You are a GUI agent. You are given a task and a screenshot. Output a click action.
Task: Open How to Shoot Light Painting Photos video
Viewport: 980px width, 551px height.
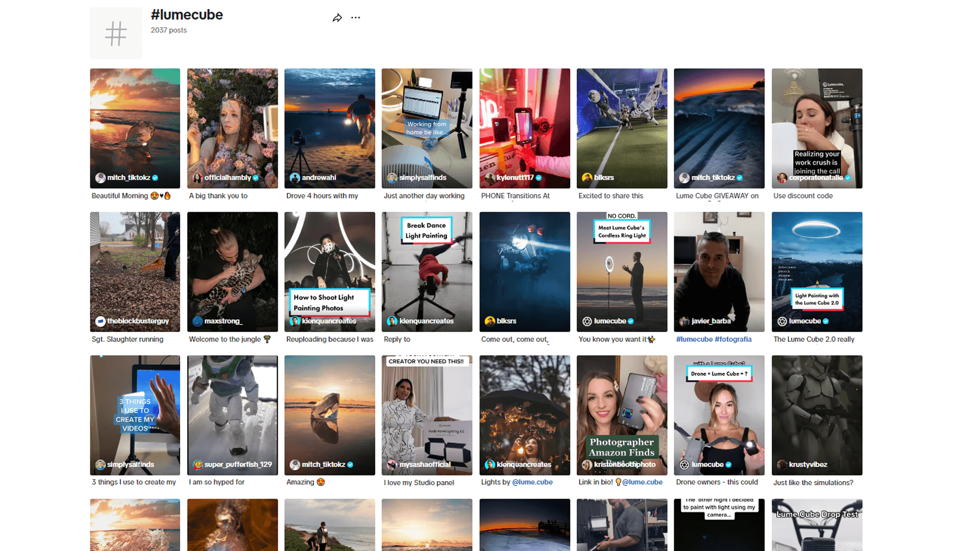(x=330, y=272)
